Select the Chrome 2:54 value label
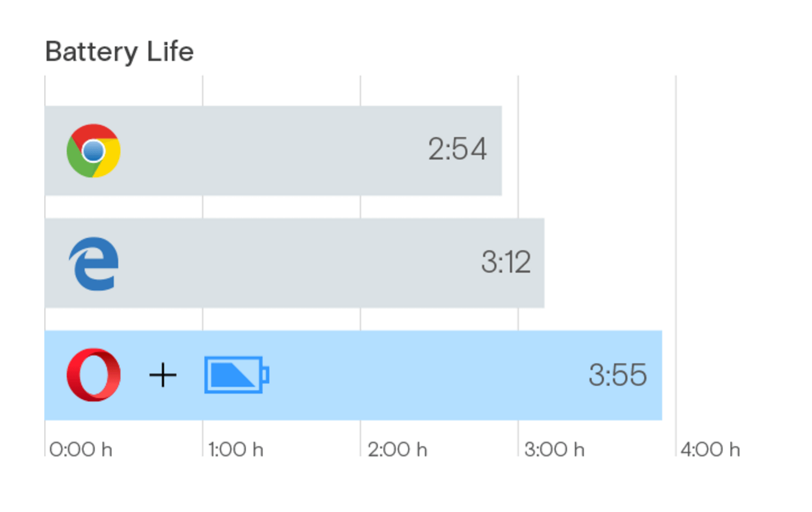 (457, 149)
